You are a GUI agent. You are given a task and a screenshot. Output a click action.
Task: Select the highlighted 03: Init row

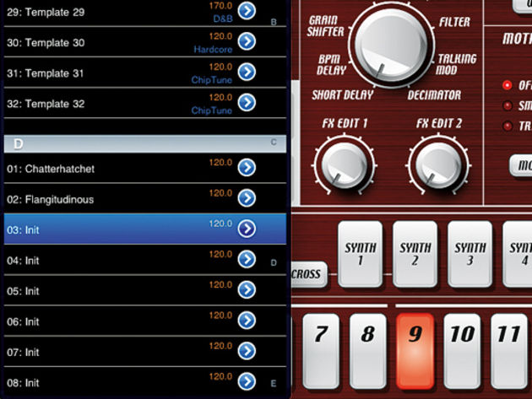tap(145, 229)
